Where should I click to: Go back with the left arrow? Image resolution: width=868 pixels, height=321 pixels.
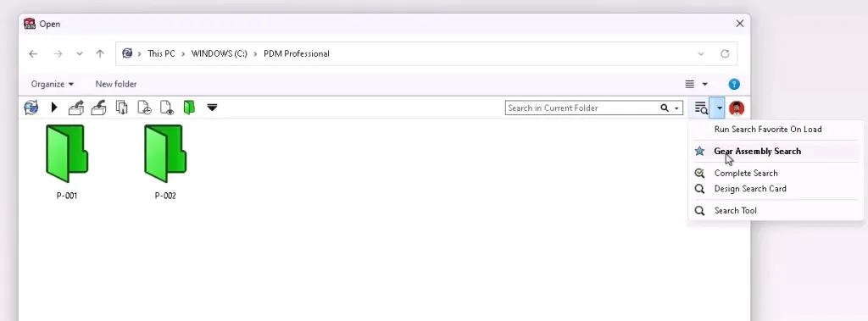click(33, 53)
